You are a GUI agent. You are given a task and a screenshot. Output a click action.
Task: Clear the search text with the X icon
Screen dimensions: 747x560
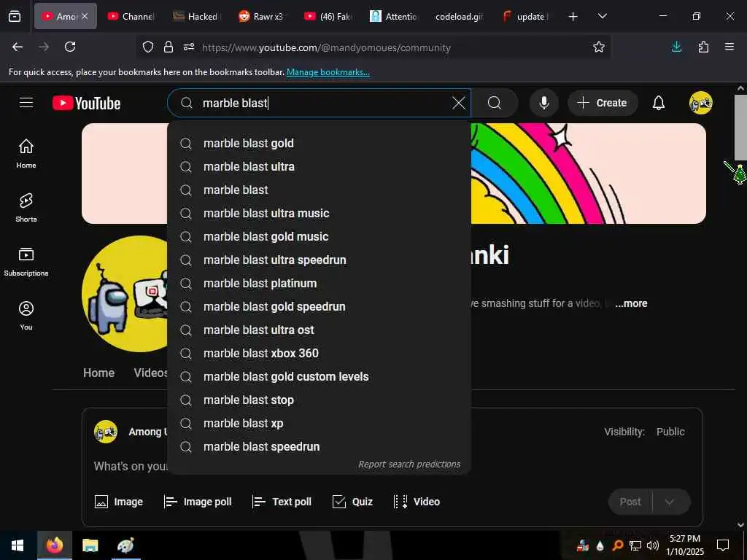[458, 103]
